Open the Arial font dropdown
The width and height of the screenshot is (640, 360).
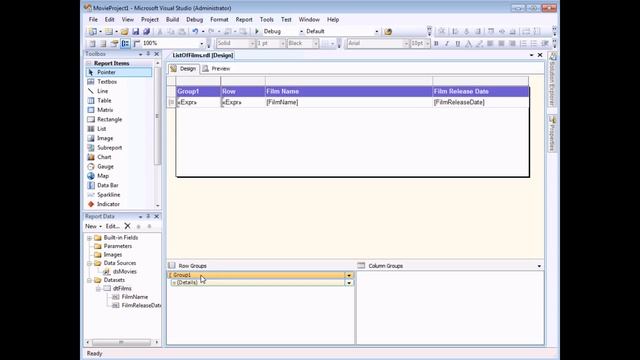coord(406,43)
